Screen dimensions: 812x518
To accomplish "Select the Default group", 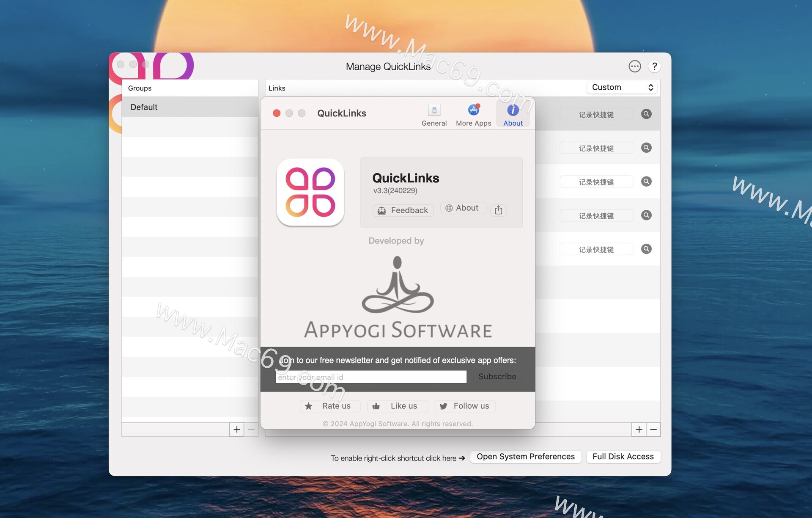I will [189, 107].
